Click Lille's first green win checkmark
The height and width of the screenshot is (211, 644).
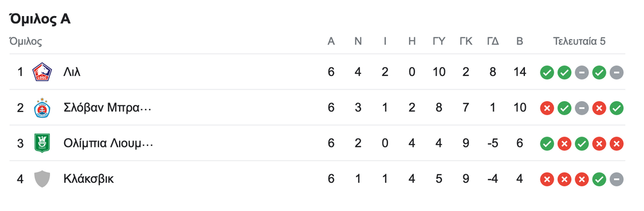tap(546, 72)
